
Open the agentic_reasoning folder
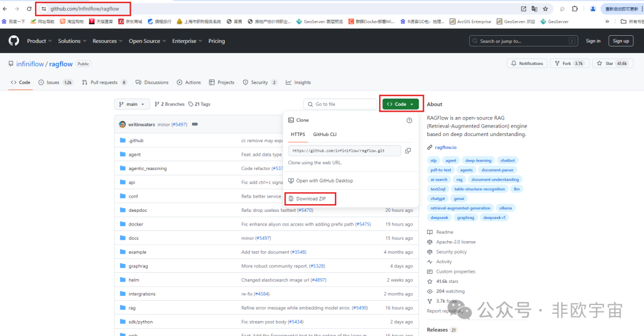147,168
